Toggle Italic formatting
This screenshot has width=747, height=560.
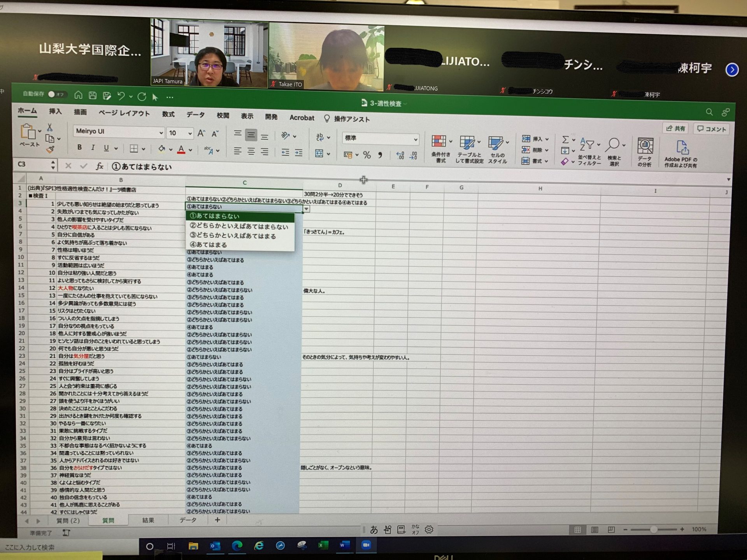[93, 148]
